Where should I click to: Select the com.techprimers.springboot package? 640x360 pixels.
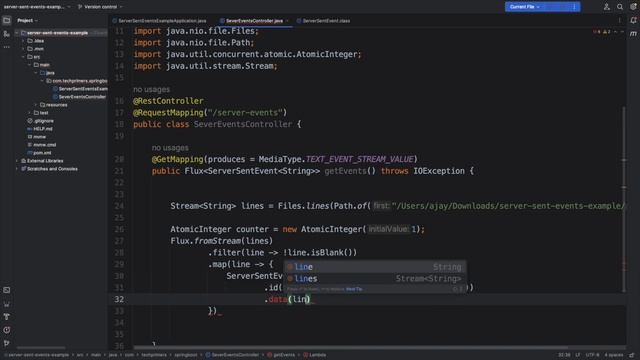[77, 81]
